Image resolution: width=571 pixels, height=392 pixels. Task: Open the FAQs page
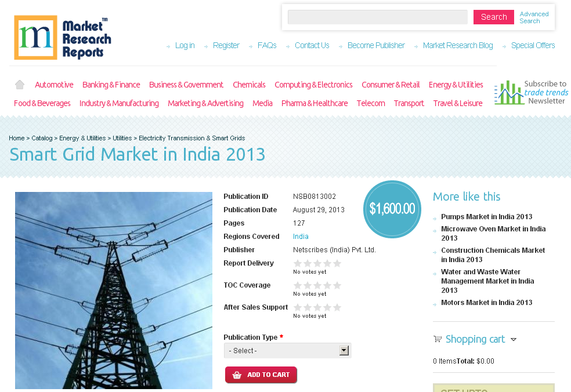tap(267, 45)
